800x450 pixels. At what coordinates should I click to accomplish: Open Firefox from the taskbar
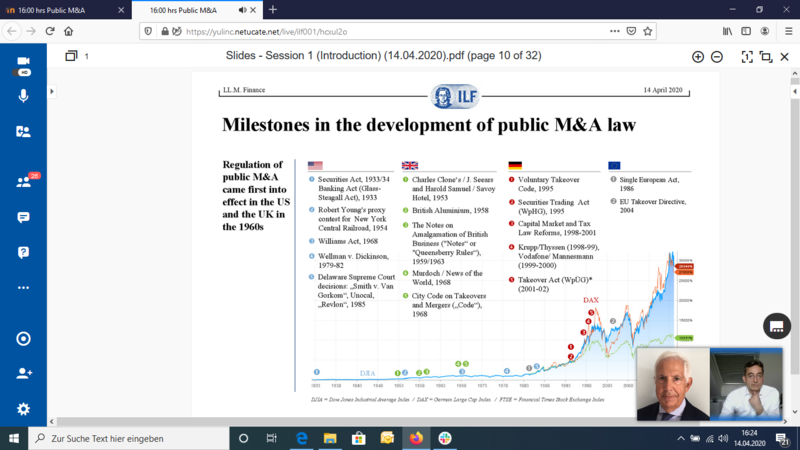pos(416,438)
